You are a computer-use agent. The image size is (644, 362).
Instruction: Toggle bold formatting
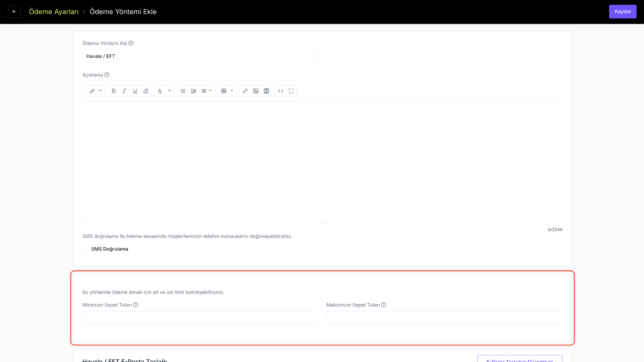click(114, 91)
